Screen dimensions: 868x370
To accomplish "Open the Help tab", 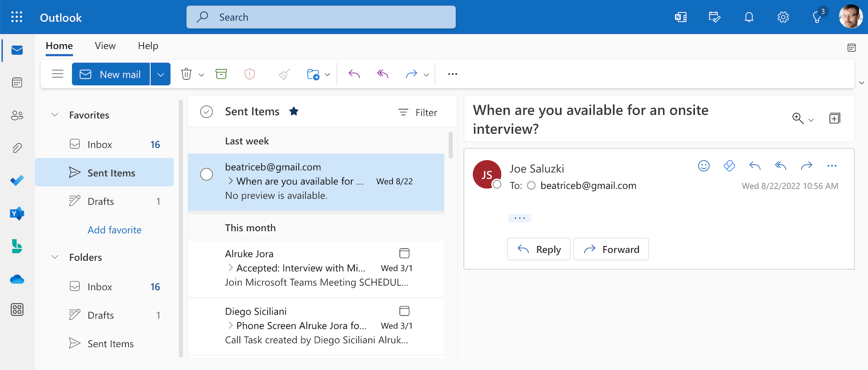I will [148, 46].
